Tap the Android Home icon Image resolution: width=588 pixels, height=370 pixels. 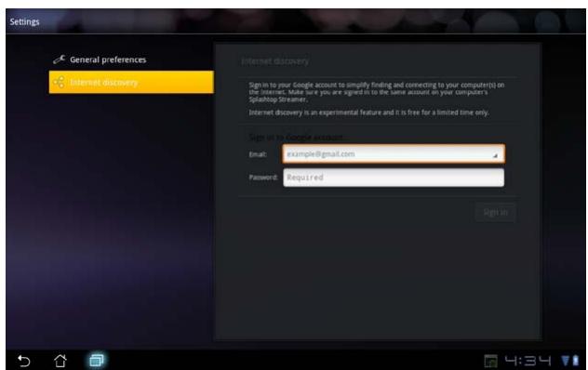coord(60,361)
